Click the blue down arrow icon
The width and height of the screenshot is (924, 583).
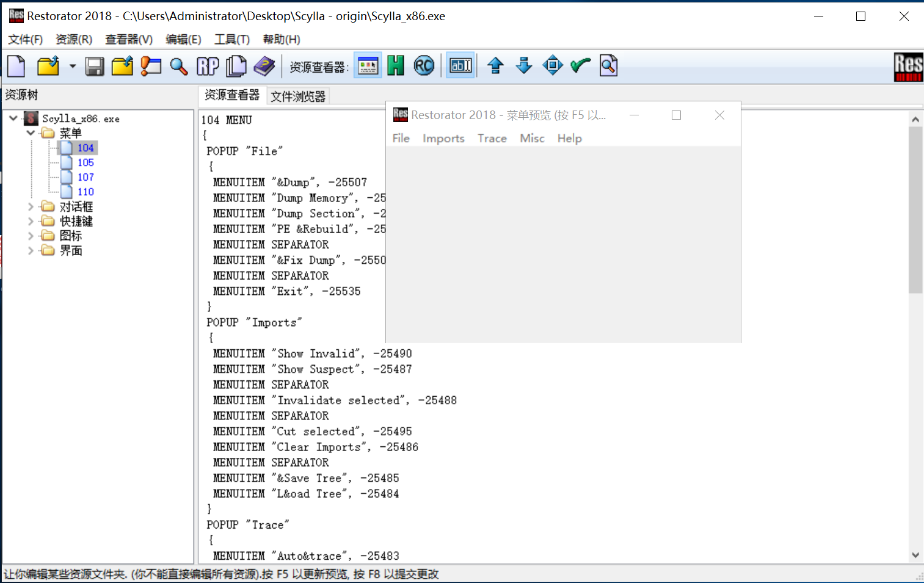[524, 65]
